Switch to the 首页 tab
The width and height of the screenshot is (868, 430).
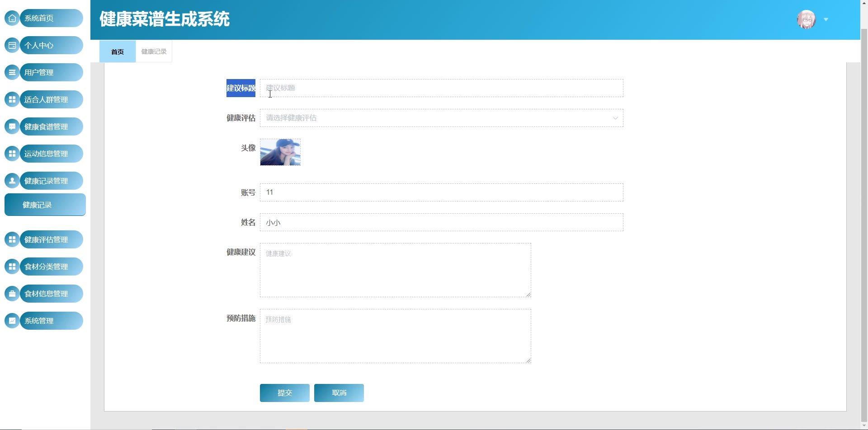click(x=118, y=51)
